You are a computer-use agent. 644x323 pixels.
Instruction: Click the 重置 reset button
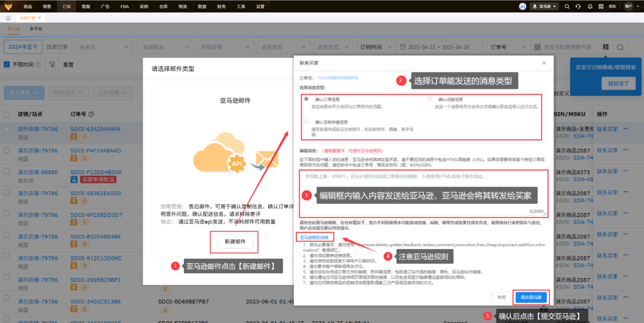coord(68,64)
